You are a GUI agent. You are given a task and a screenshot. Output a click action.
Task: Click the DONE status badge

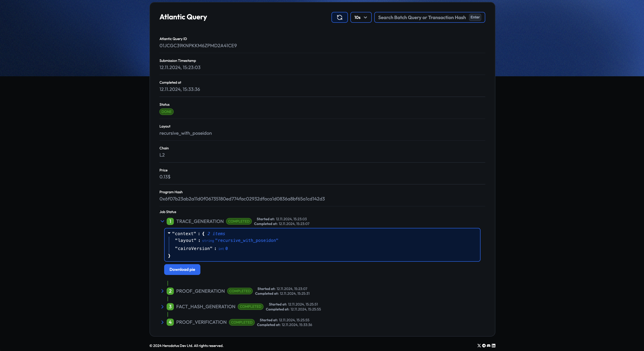coord(166,112)
